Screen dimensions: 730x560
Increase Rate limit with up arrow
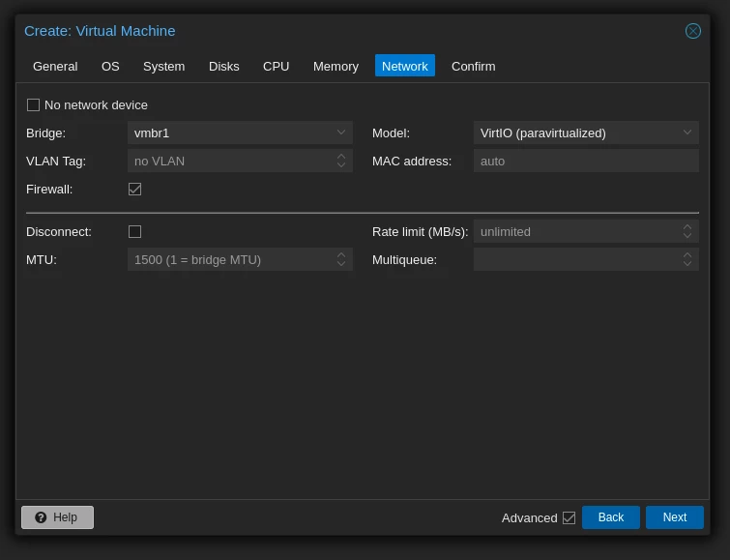pos(687,227)
